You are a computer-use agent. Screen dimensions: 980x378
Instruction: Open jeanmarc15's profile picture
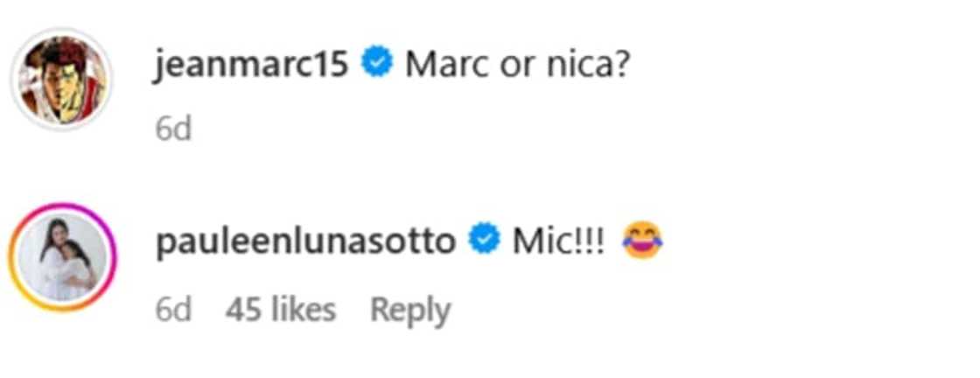pos(60,79)
